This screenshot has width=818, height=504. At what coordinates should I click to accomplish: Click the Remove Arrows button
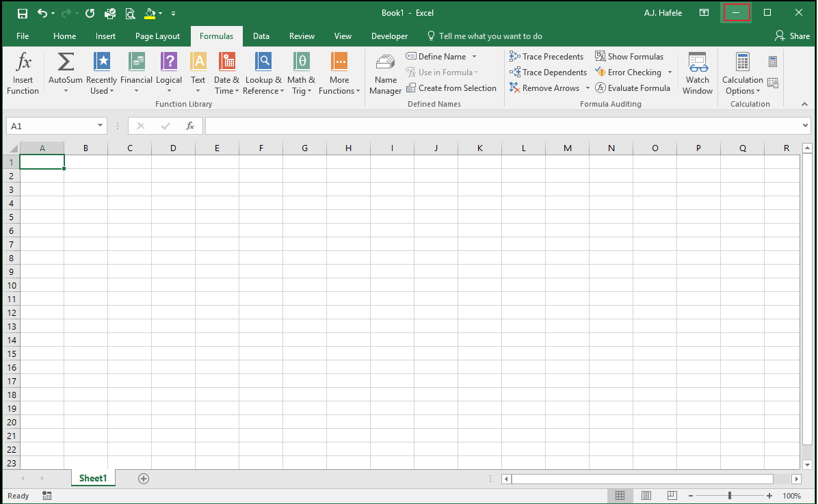[544, 88]
